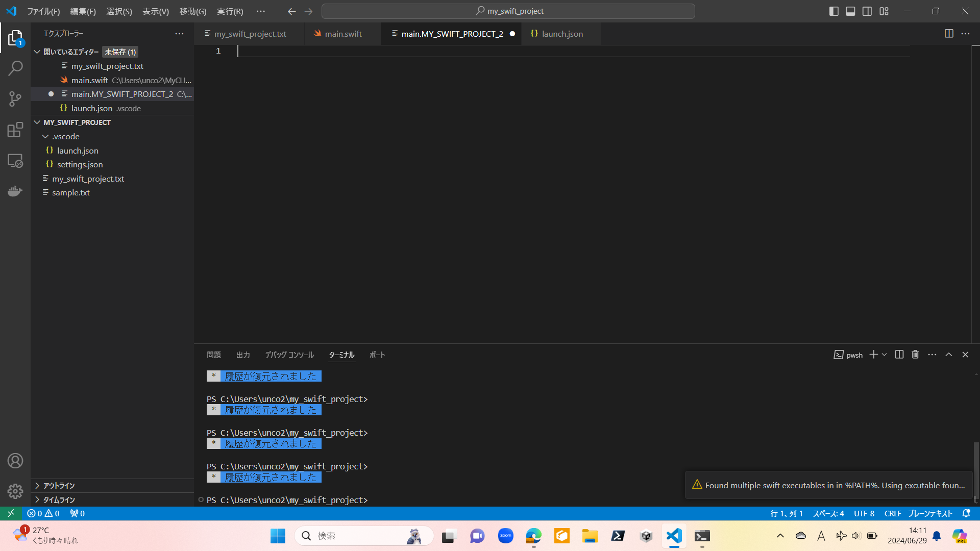Screen dimensions: 980x551
Task: Open the Explorer view in activity bar
Action: tap(15, 38)
